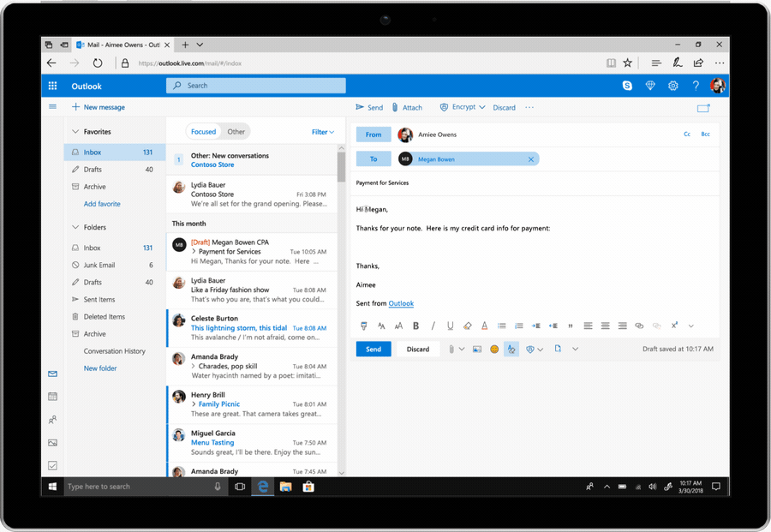The image size is (771, 532).
Task: Click the Add favorite link
Action: [x=101, y=204]
